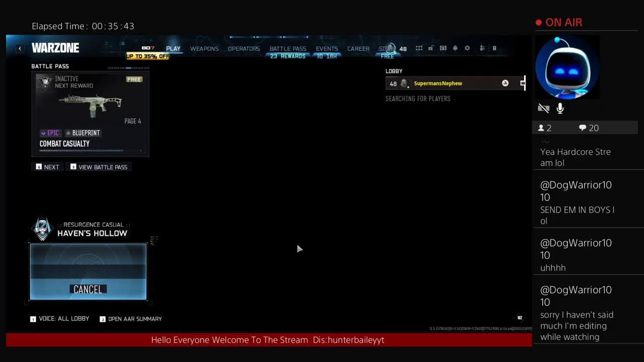This screenshot has width=644, height=362.
Task: Click the ON AIR indicator
Action: [x=559, y=23]
